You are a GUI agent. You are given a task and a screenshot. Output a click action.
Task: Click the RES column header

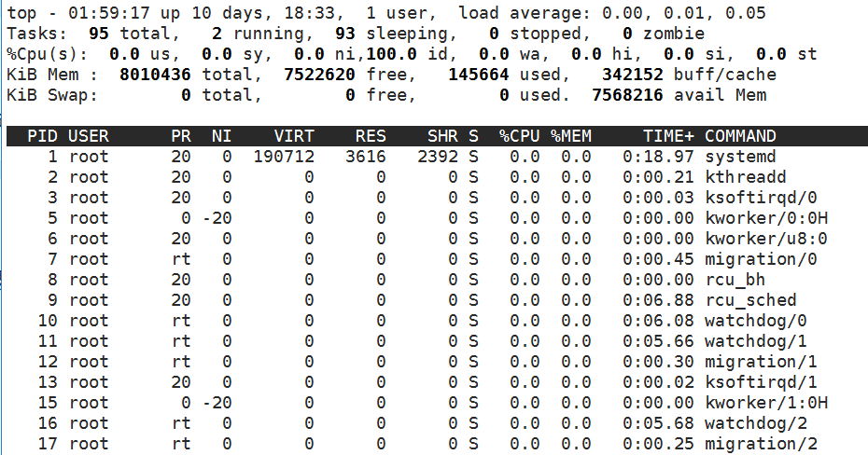371,136
